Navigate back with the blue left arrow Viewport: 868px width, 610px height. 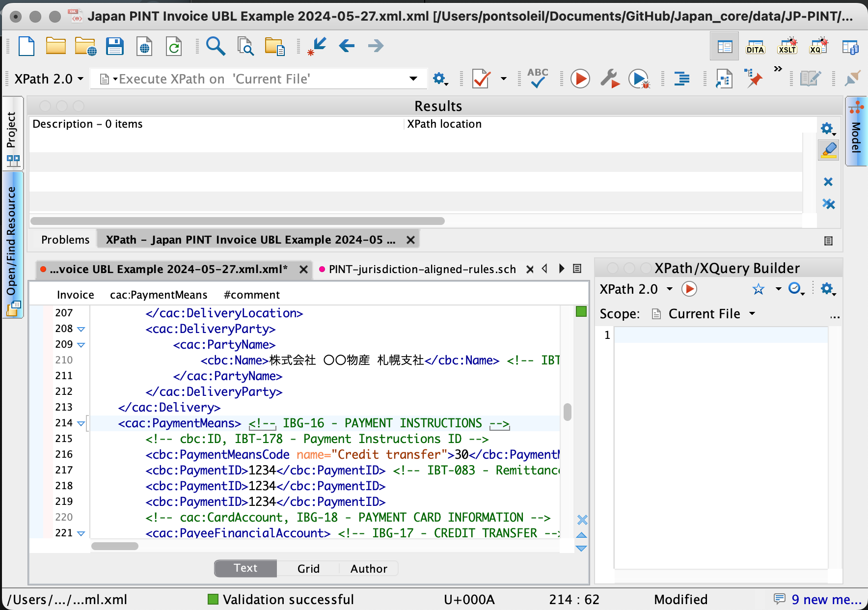[347, 46]
